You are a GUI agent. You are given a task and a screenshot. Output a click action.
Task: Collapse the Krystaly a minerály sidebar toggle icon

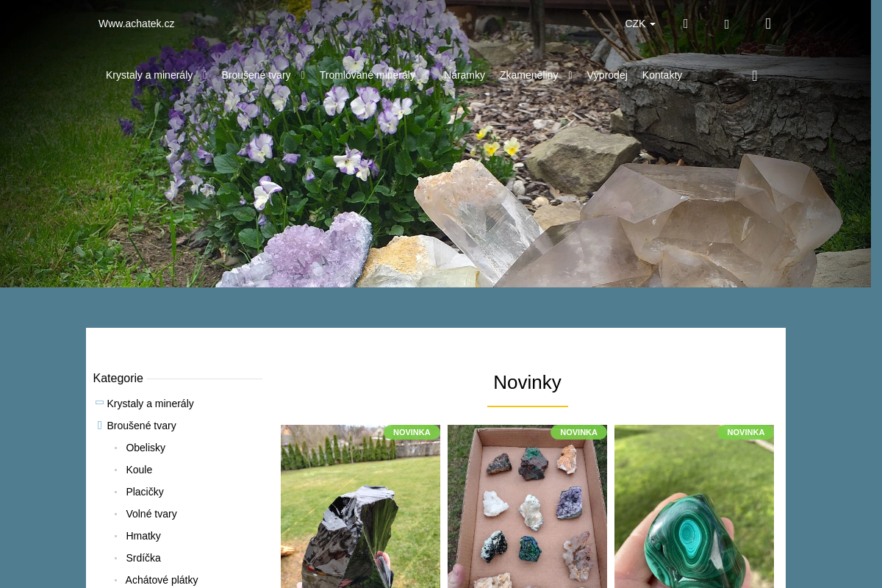(x=99, y=403)
